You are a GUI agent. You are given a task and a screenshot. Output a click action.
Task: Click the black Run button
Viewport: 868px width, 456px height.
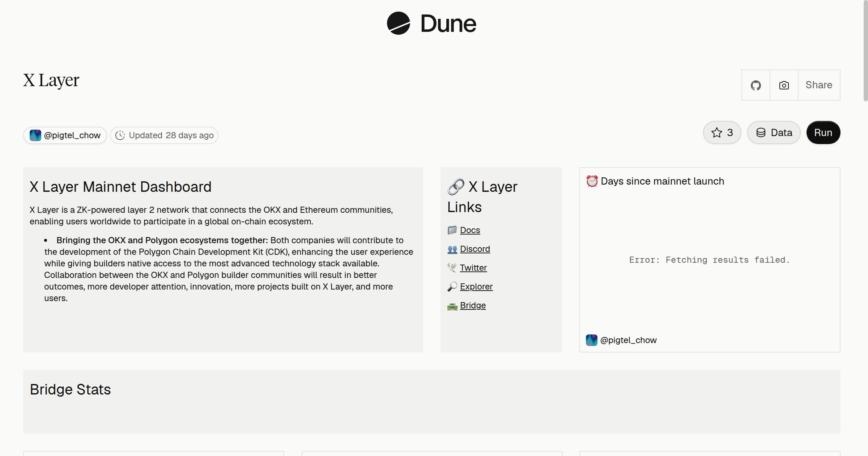point(823,132)
